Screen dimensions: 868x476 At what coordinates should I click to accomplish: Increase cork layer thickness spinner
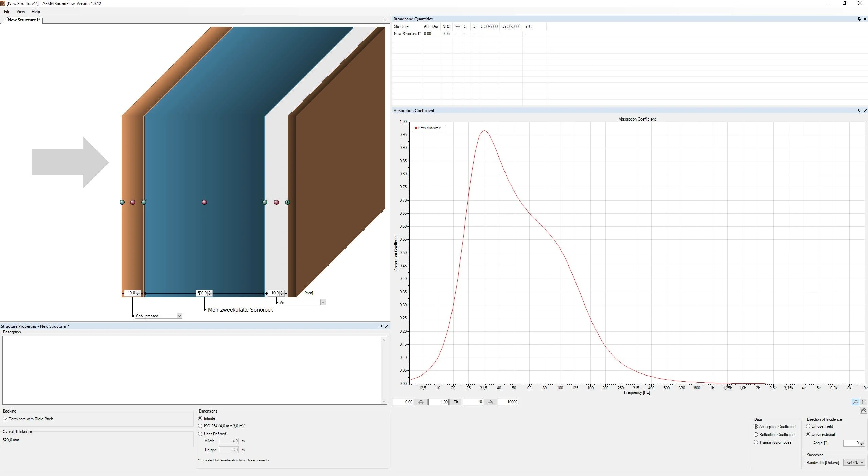[138, 292]
